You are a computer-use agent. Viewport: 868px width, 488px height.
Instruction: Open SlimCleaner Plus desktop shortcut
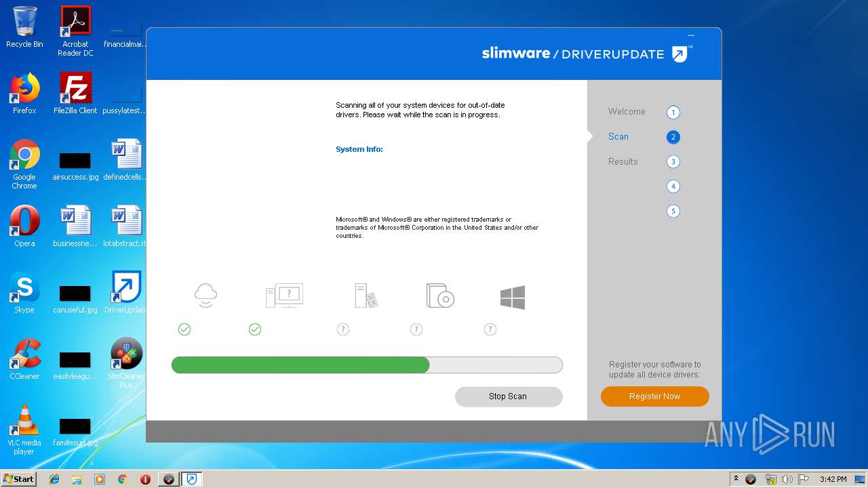click(x=126, y=363)
